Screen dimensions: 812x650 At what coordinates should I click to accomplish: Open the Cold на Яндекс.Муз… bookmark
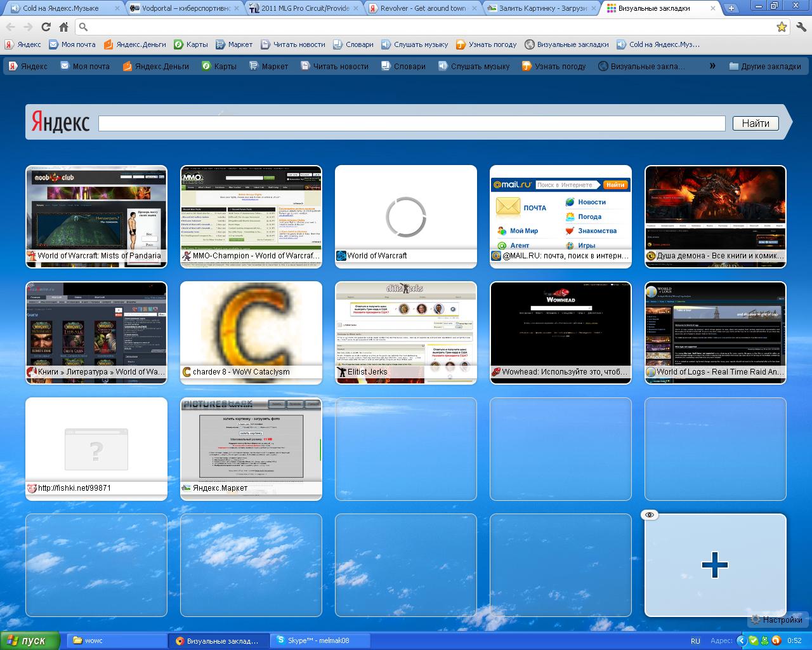[x=658, y=44]
